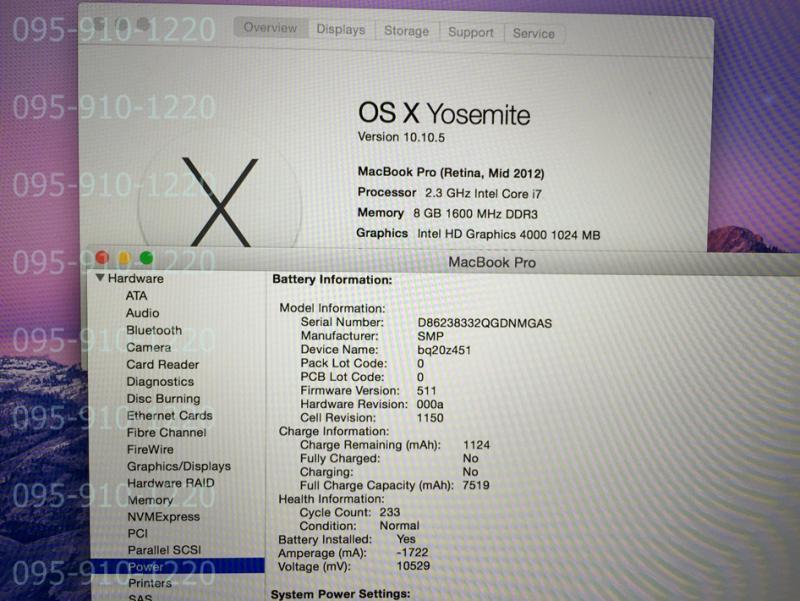The height and width of the screenshot is (601, 800).
Task: Open the Disc Burning entry
Action: point(163,398)
